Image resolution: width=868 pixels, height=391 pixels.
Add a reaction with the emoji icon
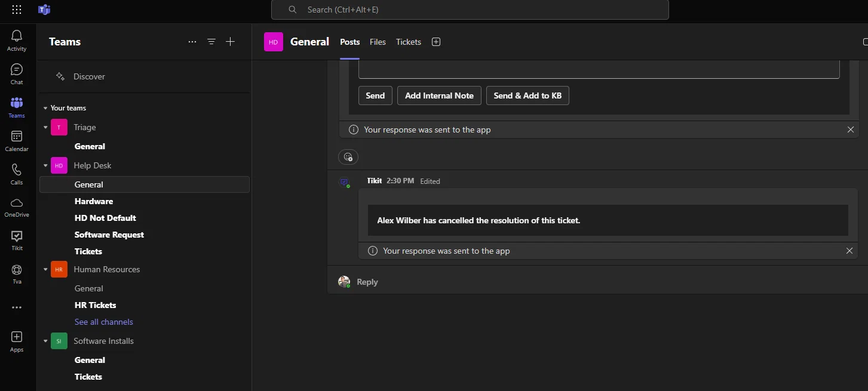[348, 157]
